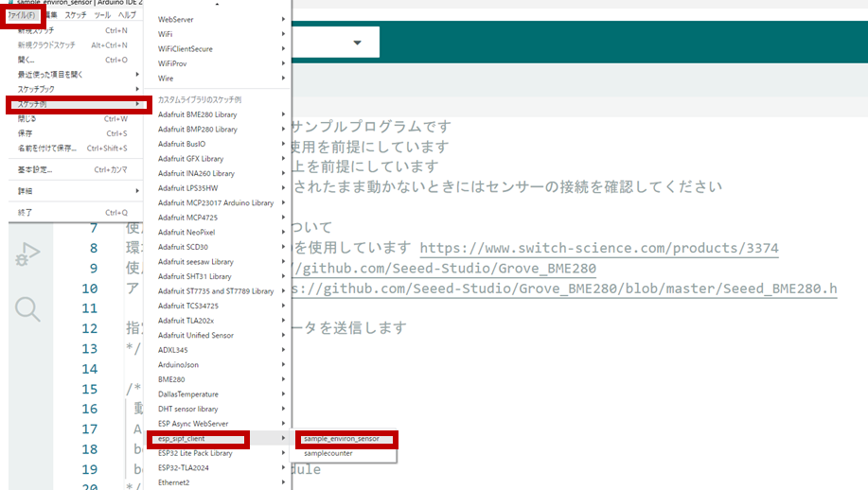
Task: Select 開く... in the File menu
Action: point(75,60)
